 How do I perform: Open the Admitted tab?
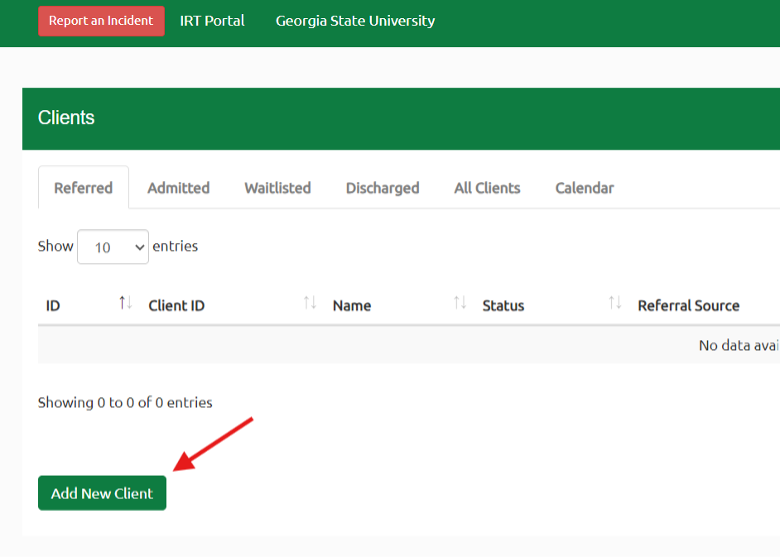tap(178, 188)
